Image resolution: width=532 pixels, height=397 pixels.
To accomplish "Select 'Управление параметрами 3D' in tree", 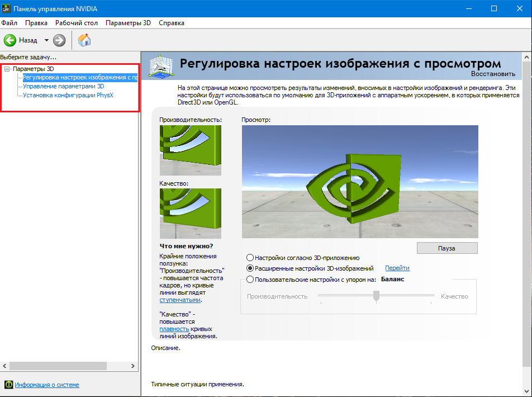I will [x=63, y=87].
